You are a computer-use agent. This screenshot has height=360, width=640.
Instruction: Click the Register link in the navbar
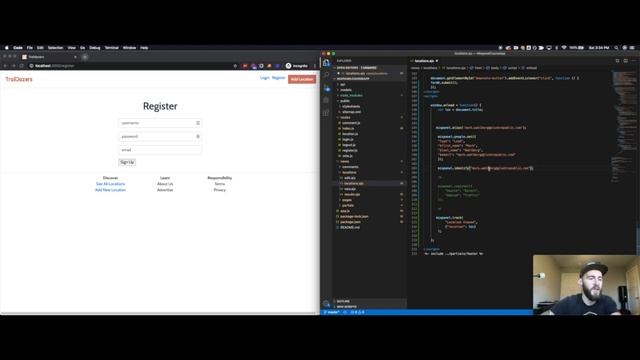[278, 78]
